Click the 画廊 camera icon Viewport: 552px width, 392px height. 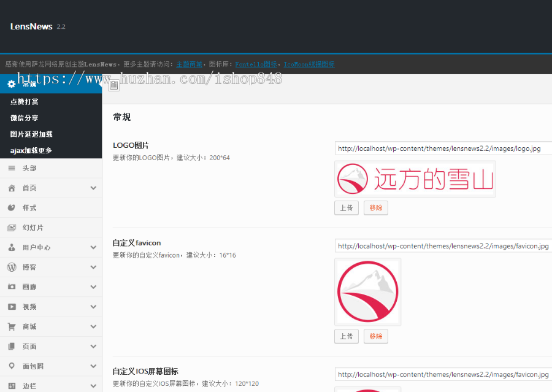12,286
